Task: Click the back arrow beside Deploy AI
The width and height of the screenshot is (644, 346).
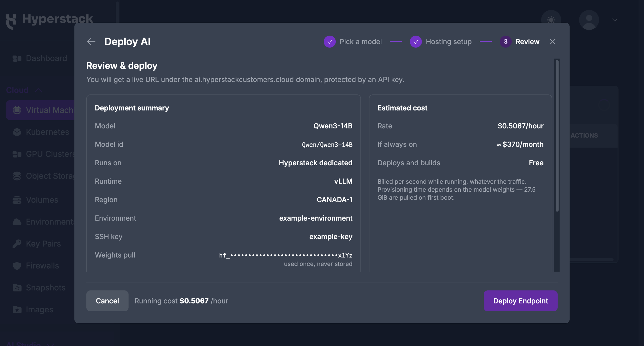Action: (x=91, y=42)
